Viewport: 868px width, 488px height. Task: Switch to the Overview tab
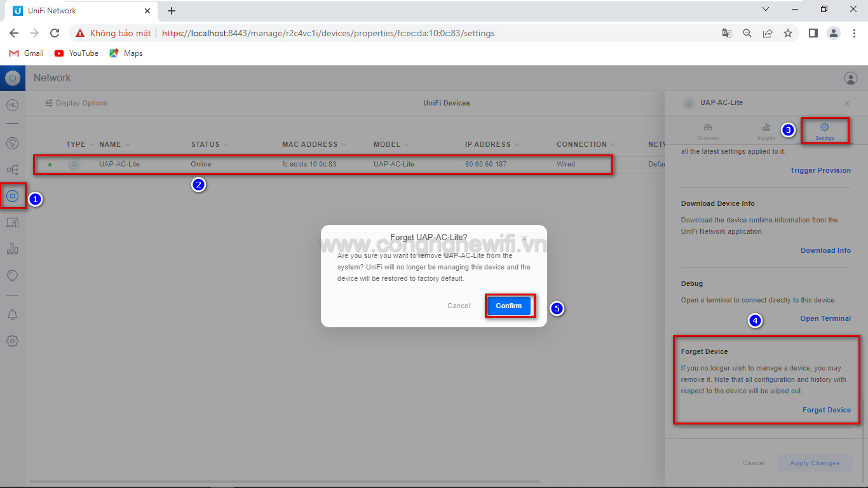pos(708,132)
